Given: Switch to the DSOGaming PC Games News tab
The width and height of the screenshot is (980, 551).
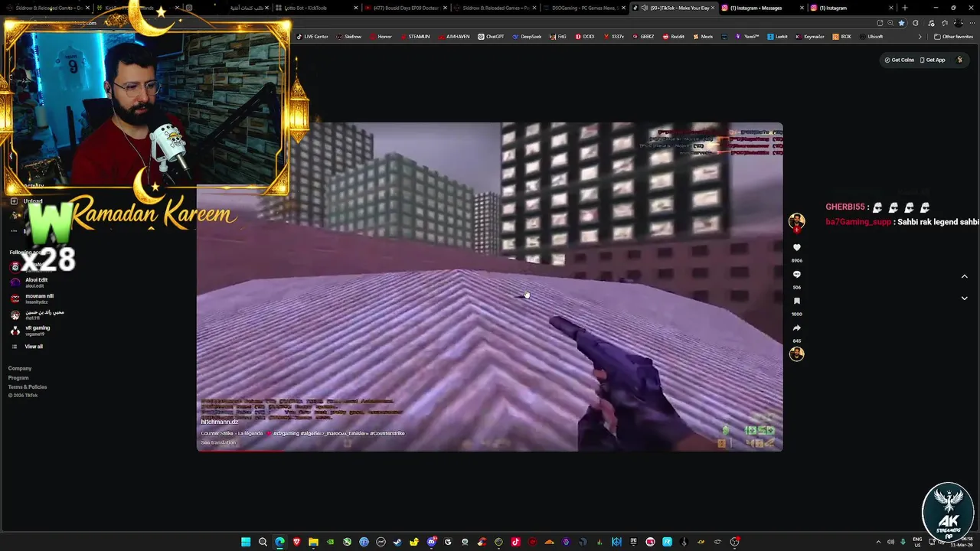Looking at the screenshot, I should tap(583, 8).
